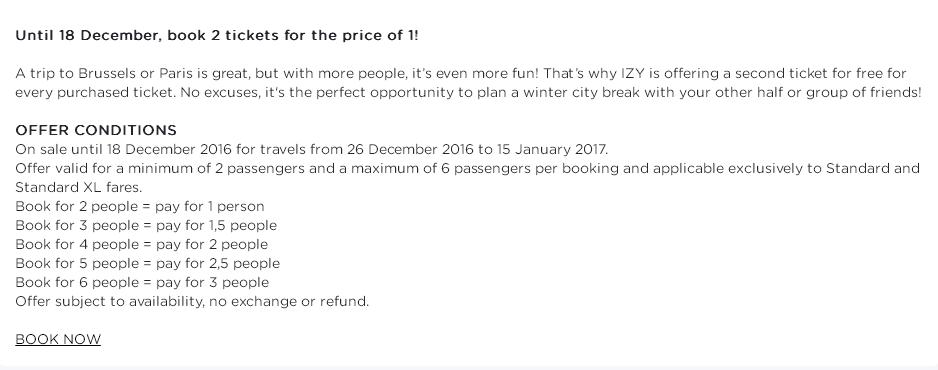Click the 'no exchange or refund' text

(x=290, y=301)
